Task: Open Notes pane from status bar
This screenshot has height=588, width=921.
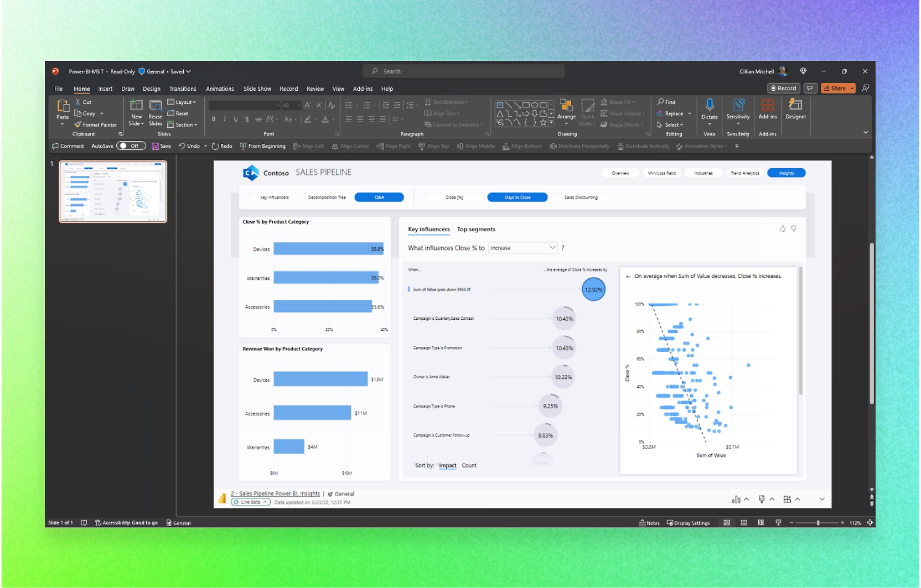Action: (649, 523)
